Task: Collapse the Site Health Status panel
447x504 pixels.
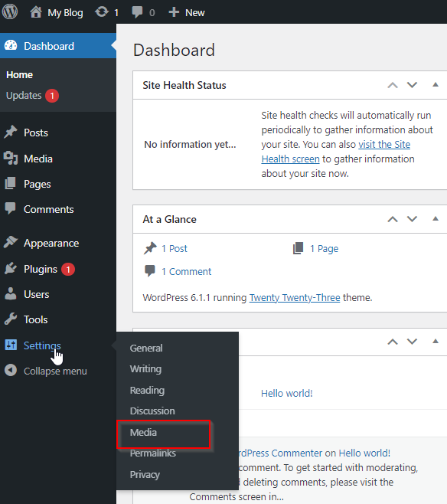Action: (436, 85)
